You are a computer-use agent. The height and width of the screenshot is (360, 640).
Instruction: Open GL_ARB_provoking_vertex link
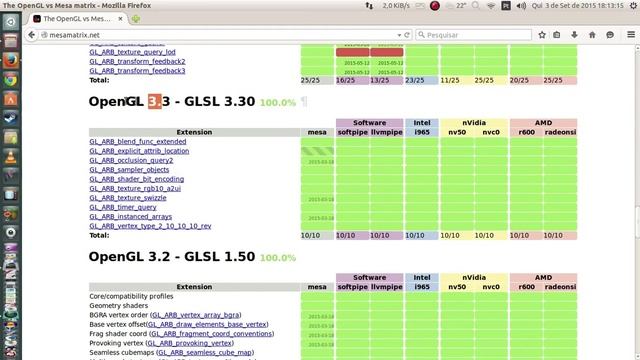tap(190, 343)
